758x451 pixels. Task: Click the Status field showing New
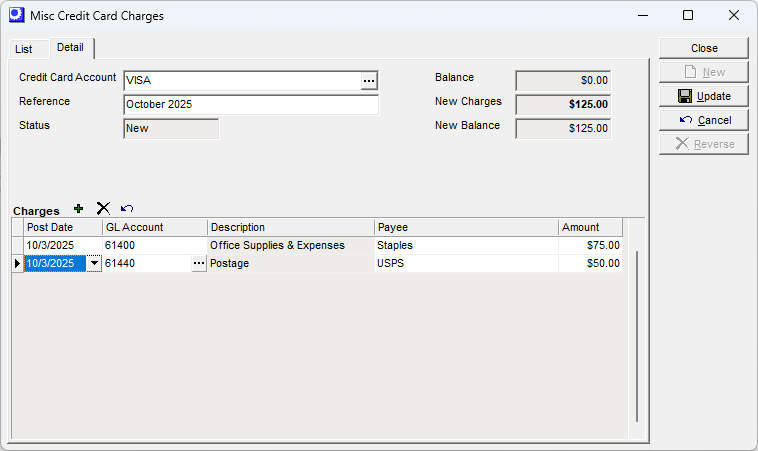pos(171,129)
